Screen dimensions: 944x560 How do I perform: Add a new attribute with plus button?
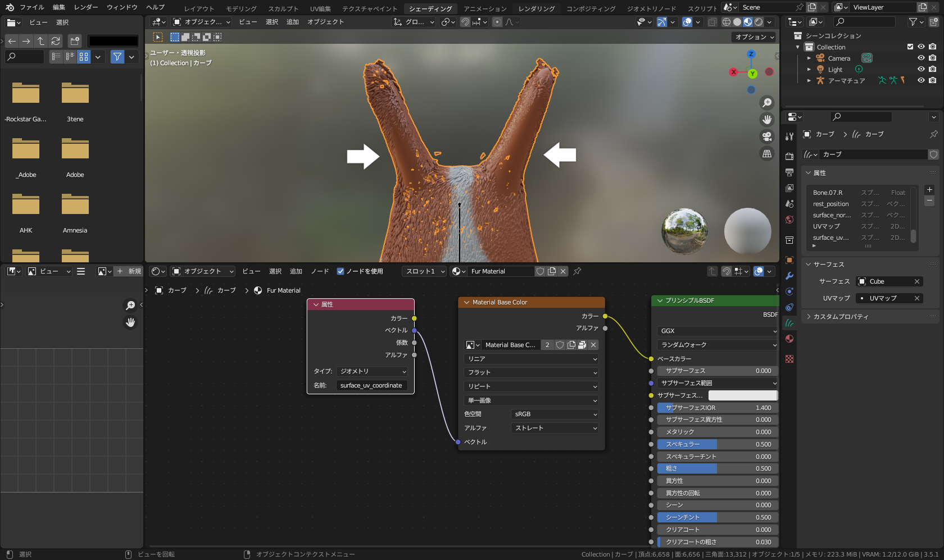929,190
